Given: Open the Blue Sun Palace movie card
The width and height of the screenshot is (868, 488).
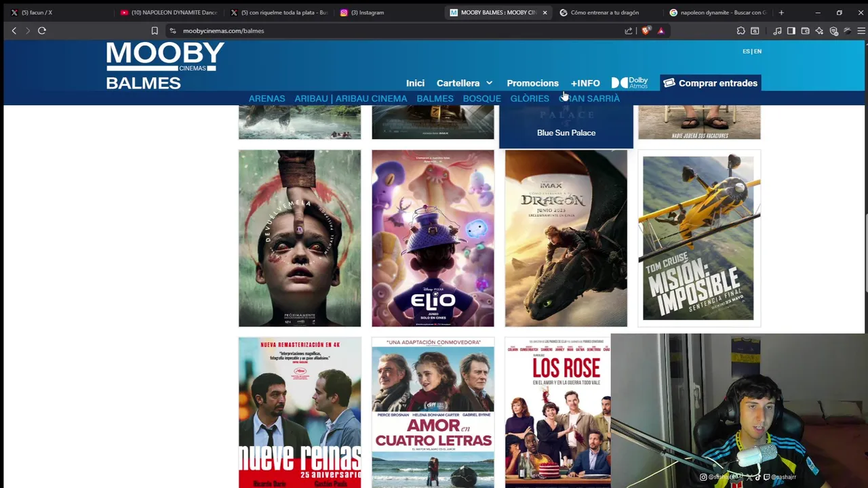Looking at the screenshot, I should (566, 127).
